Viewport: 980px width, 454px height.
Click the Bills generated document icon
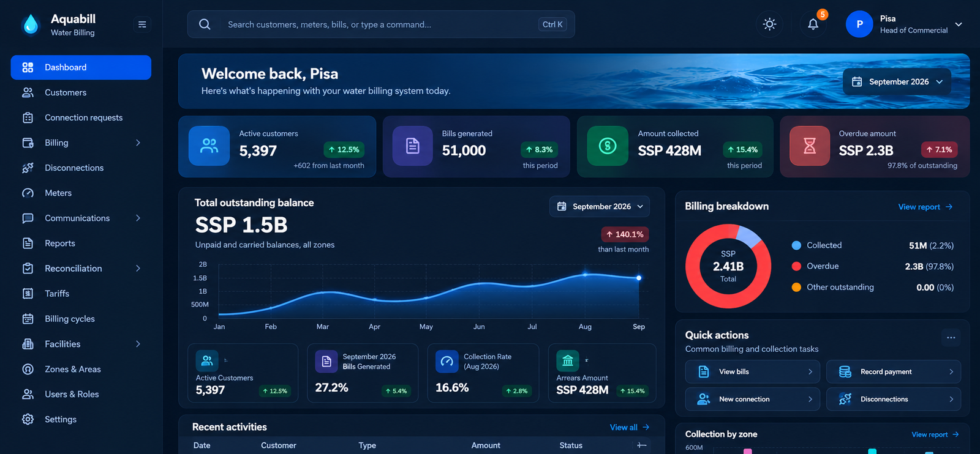click(412, 146)
